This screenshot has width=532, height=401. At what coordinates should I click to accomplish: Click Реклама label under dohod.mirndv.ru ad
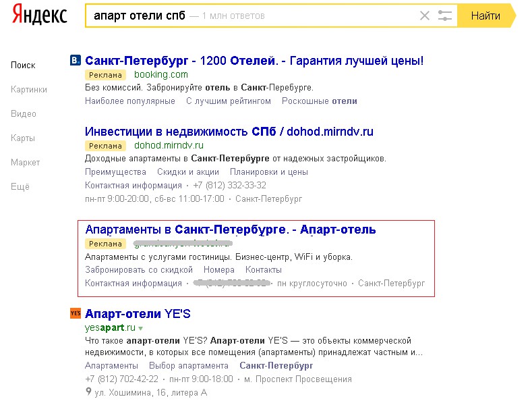click(105, 146)
